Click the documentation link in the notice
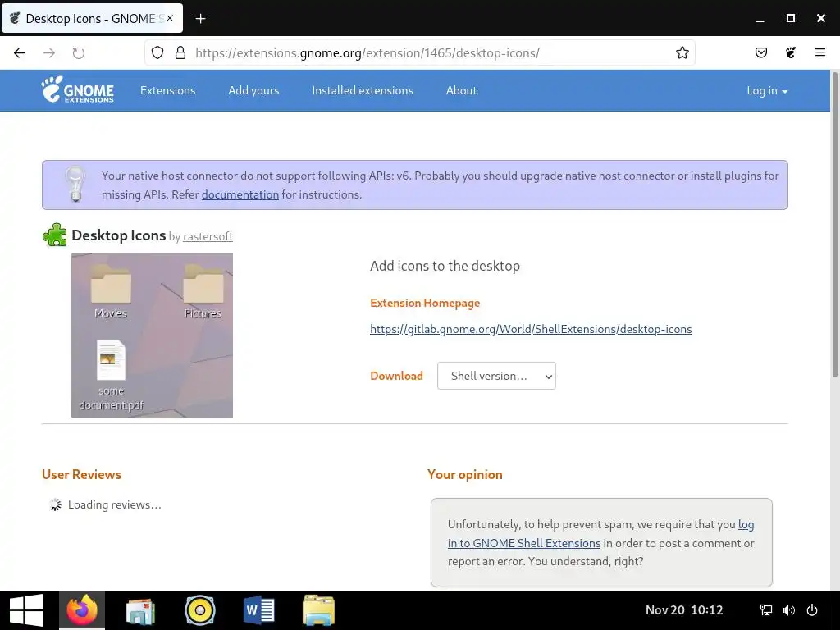Screen dimensions: 840x630 (x=240, y=194)
